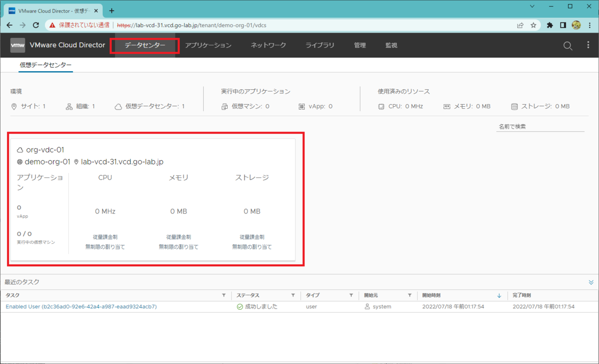Open the org-vdc-01 datacenter card title
599x364 pixels.
pyautogui.click(x=45, y=150)
